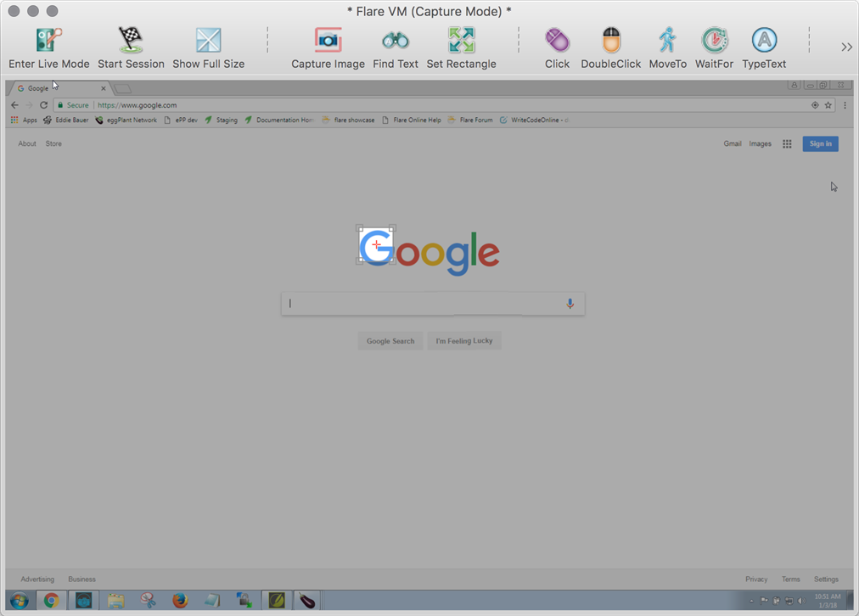
Task: Click the browser back arrow
Action: pyautogui.click(x=14, y=105)
